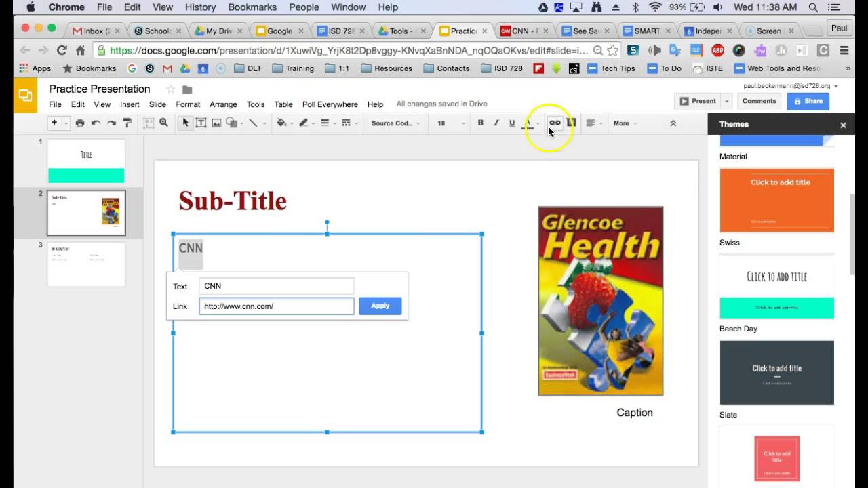Open the Fill color paint bucket
The width and height of the screenshot is (868, 488).
(283, 123)
